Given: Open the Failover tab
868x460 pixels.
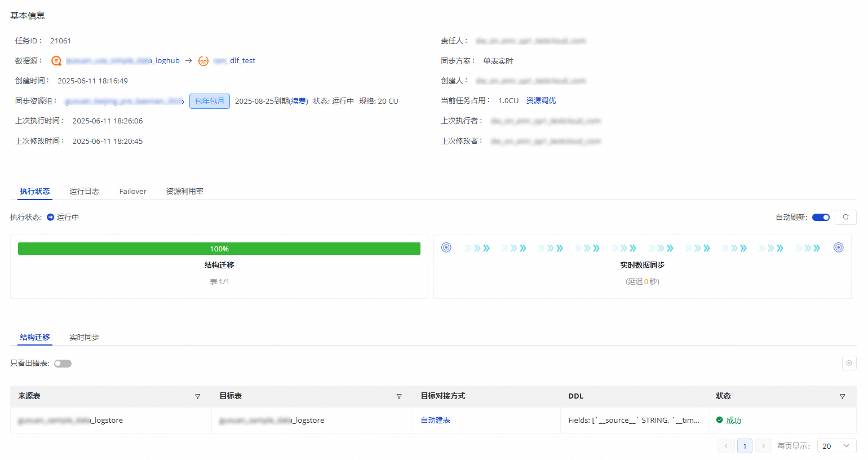Looking at the screenshot, I should coord(133,191).
